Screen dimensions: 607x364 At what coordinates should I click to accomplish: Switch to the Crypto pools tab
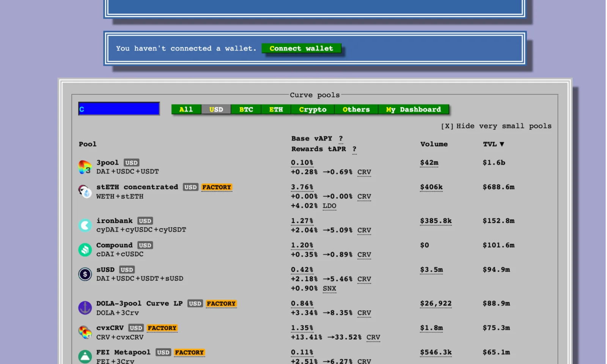pyautogui.click(x=312, y=110)
